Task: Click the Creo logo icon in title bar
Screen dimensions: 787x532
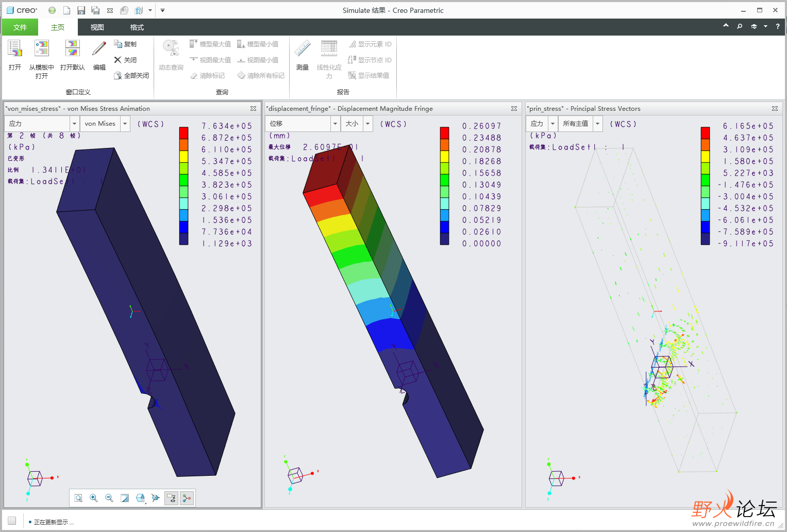Action: pos(10,10)
